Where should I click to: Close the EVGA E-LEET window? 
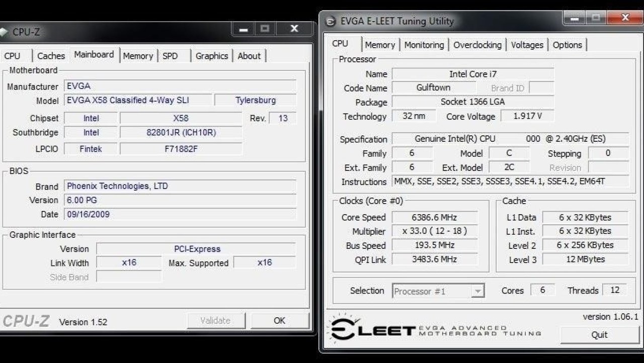coord(625,19)
